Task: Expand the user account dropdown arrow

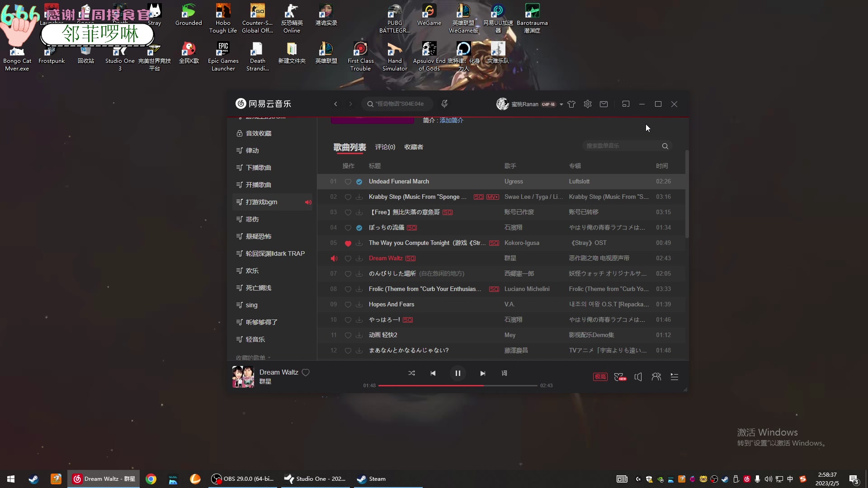Action: click(561, 104)
